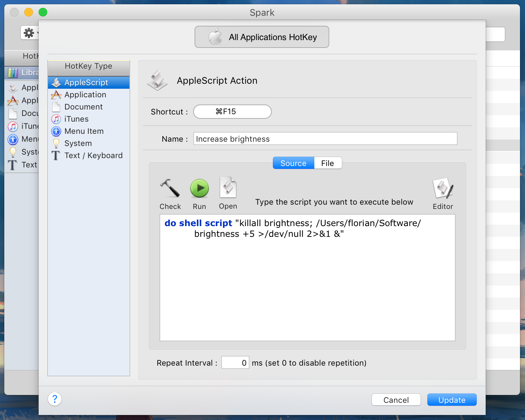The height and width of the screenshot is (420, 525).
Task: Click the Apple logo on All Applications button
Action: click(x=215, y=36)
